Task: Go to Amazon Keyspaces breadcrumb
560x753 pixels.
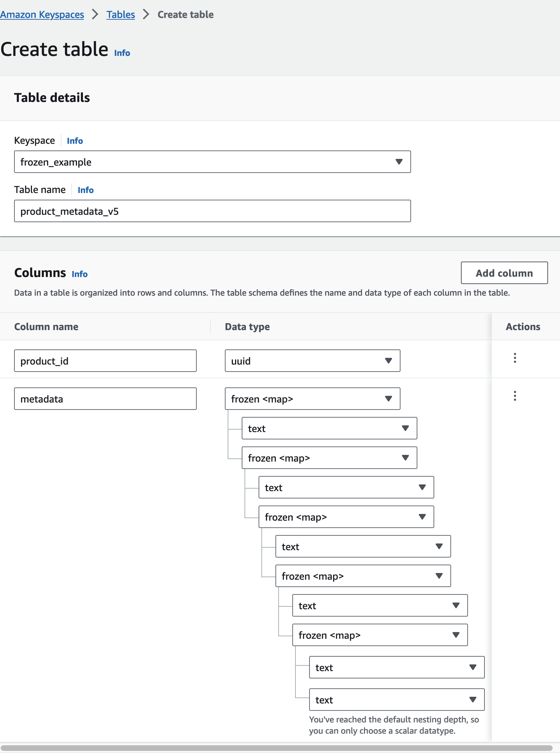Action: point(42,15)
